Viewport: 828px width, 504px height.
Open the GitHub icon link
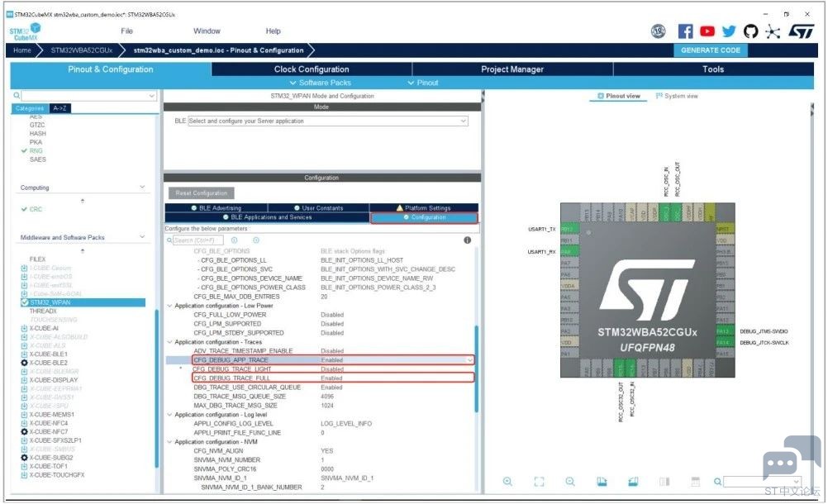[750, 31]
